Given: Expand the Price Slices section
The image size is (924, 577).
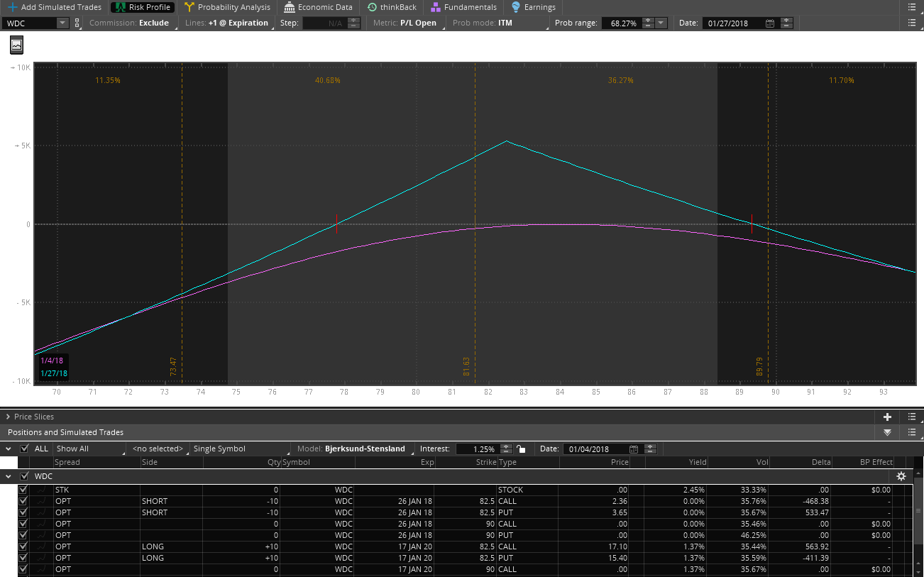Looking at the screenshot, I should (9, 417).
